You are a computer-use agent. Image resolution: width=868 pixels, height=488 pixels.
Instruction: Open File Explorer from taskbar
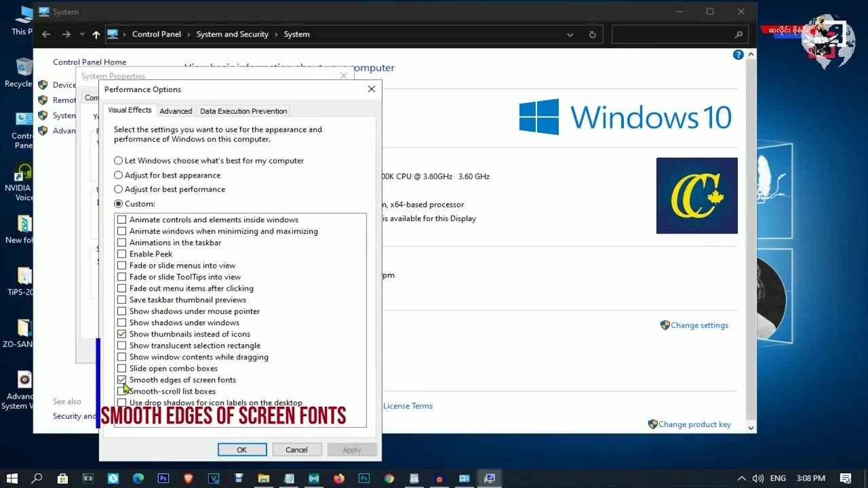264,479
